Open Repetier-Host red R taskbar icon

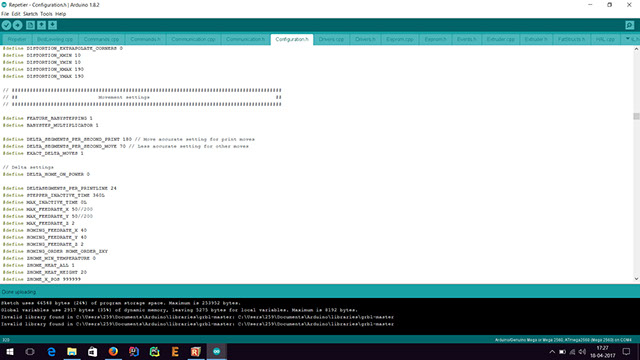tap(196, 351)
